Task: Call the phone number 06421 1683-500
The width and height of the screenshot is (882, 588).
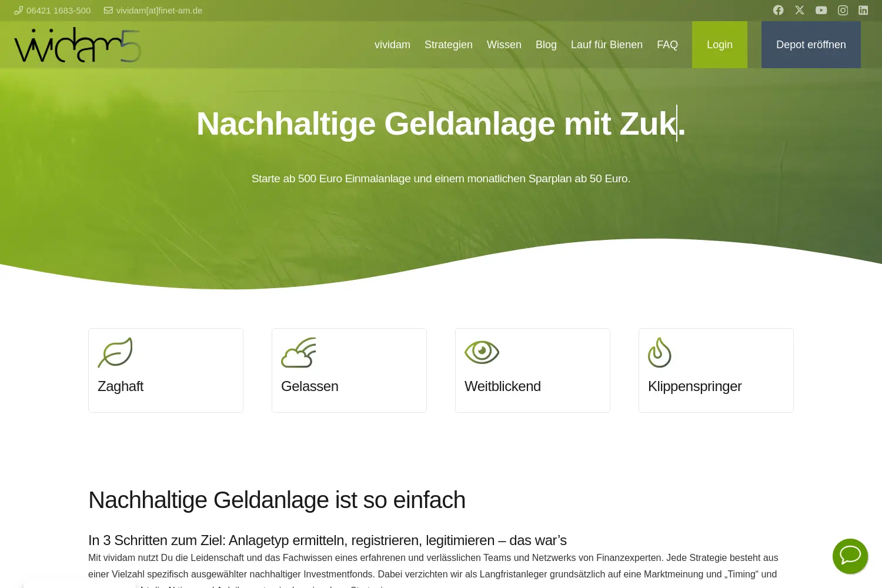Action: coord(58,11)
